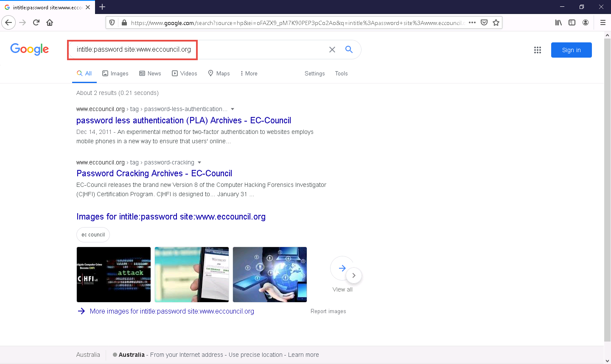Open search Tools
This screenshot has height=364, width=611.
pos(341,73)
